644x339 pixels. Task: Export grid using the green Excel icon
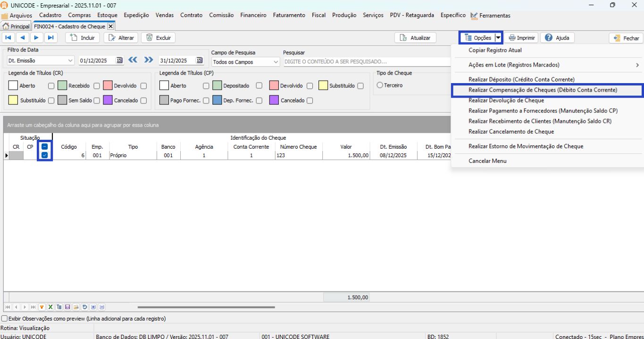click(50, 307)
